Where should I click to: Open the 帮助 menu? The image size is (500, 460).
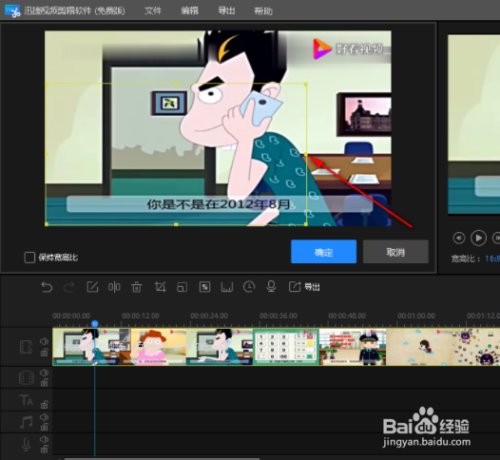point(263,11)
